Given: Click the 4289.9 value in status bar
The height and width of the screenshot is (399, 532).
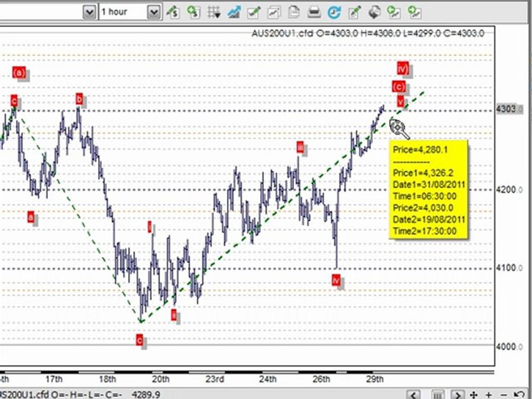Looking at the screenshot, I should 146,395.
